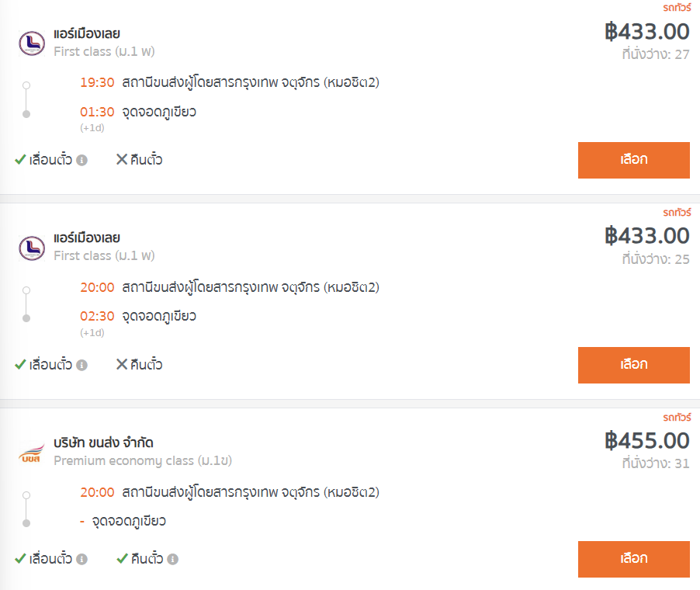The width and height of the screenshot is (700, 590).
Task: Click the X refund icon on 19:30 trip
Action: click(122, 160)
